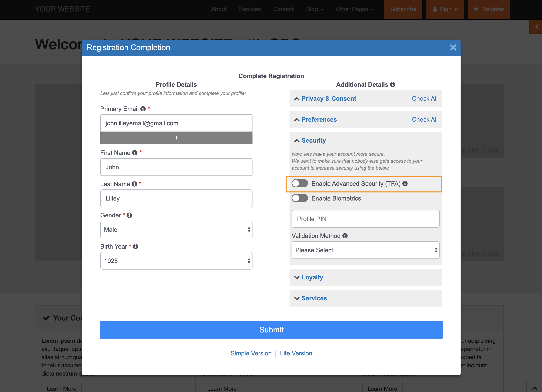
Task: Click the info icon next to Primary Email
Action: 143,109
